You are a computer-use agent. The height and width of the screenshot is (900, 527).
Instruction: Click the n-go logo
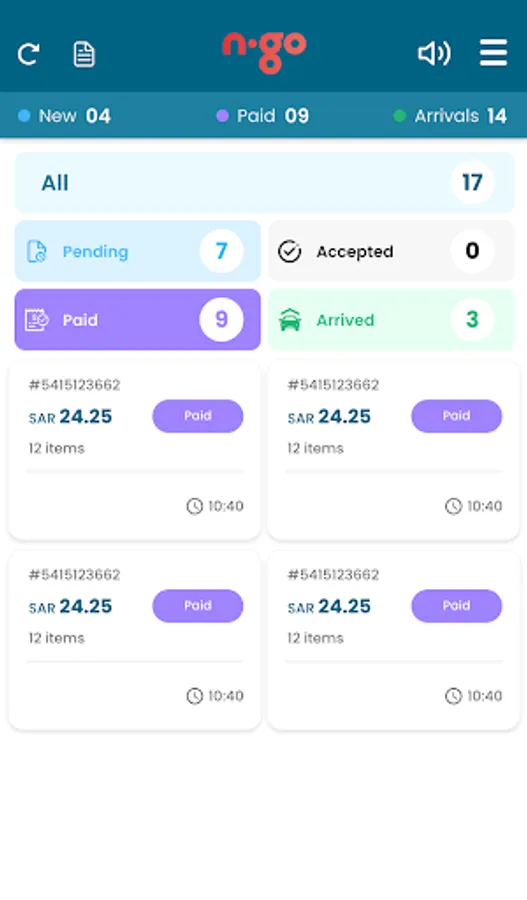click(x=264, y=53)
